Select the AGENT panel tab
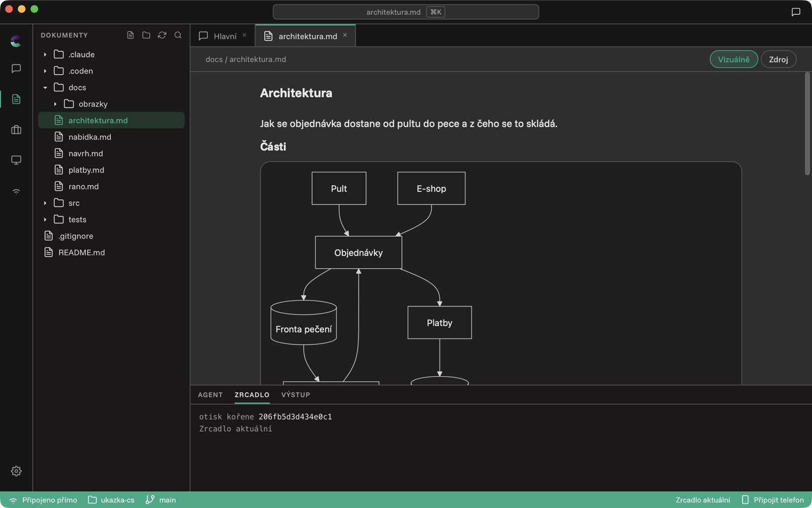 [x=210, y=395]
